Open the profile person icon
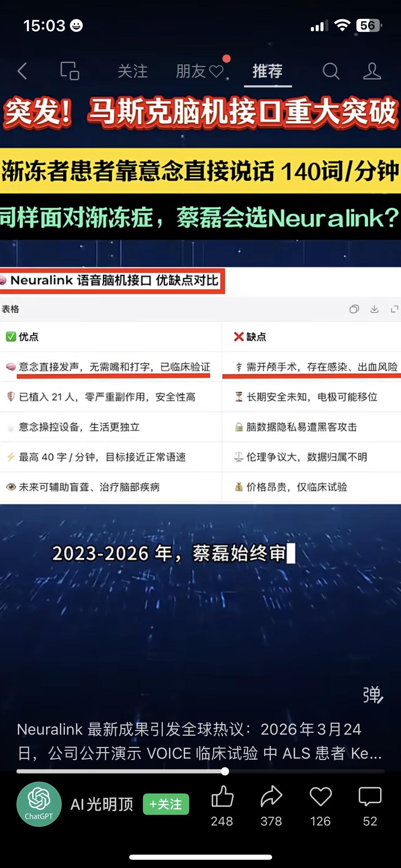This screenshot has width=401, height=868. [372, 71]
